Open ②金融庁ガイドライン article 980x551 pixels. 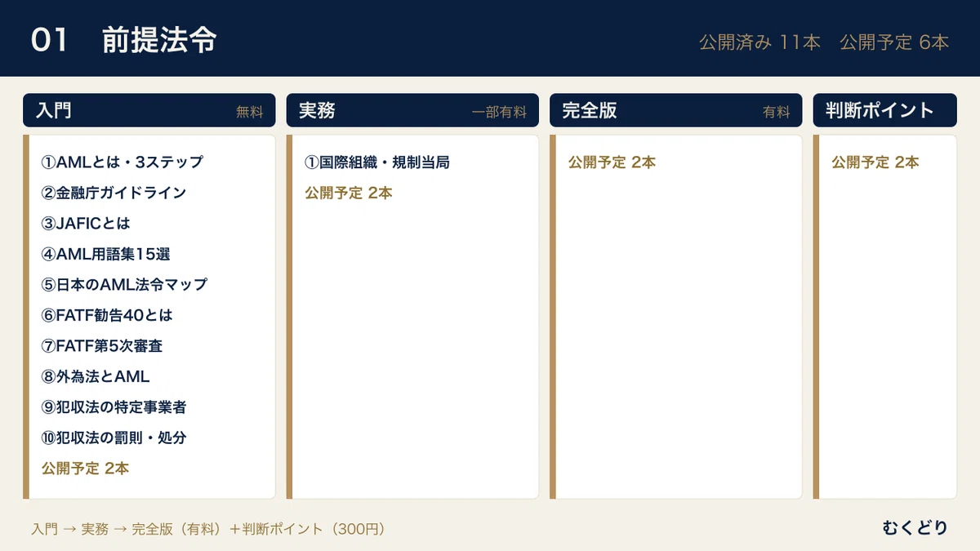114,193
